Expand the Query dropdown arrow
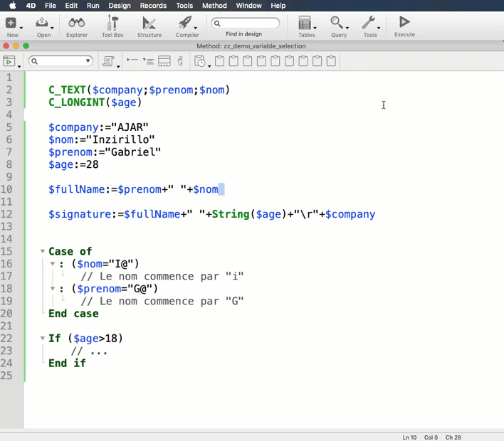504x441 pixels. click(347, 28)
